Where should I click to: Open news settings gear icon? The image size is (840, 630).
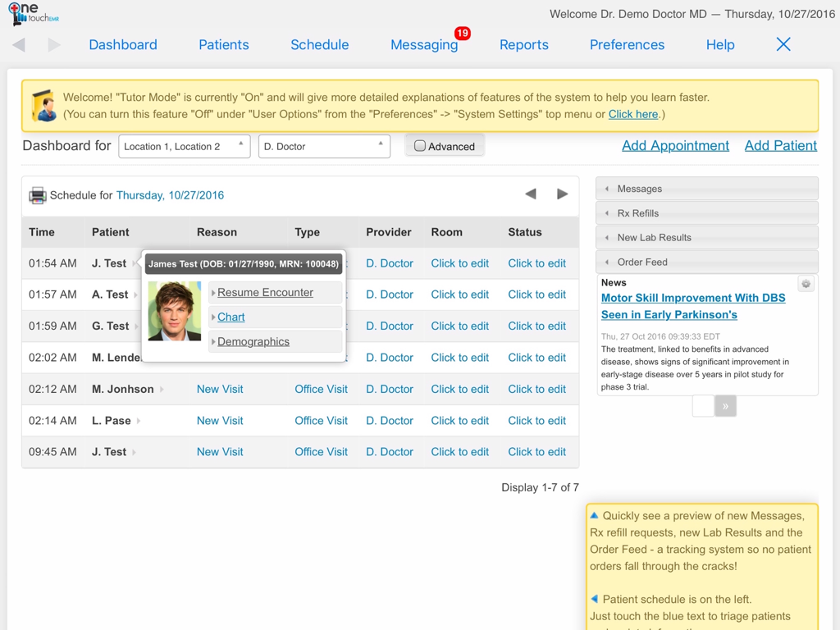(x=806, y=284)
